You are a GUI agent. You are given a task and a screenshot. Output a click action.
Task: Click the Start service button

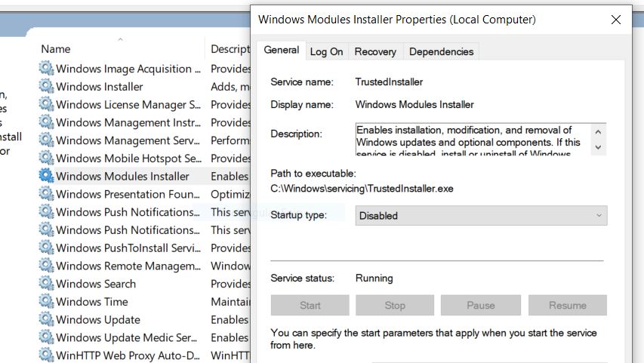coord(310,306)
